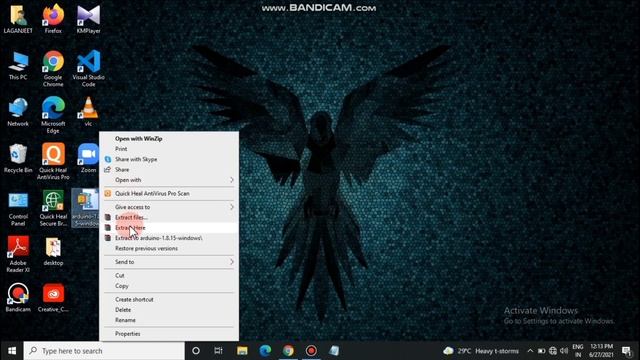This screenshot has width=640, height=360.
Task: Open Edge from the taskbar
Action: tap(265, 351)
